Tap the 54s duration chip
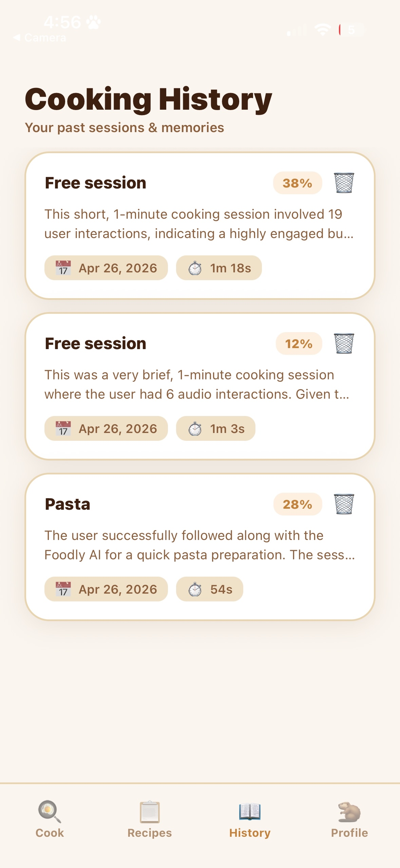This screenshot has height=868, width=400. coord(209,589)
